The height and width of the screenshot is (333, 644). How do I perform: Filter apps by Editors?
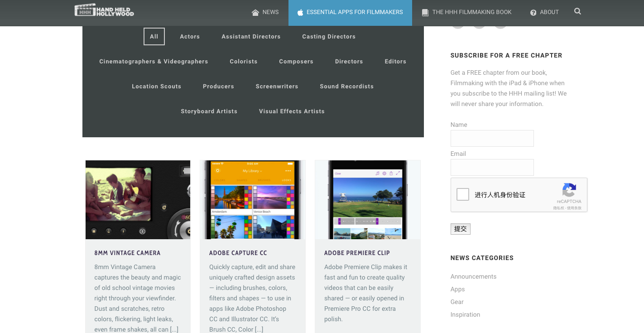395,62
